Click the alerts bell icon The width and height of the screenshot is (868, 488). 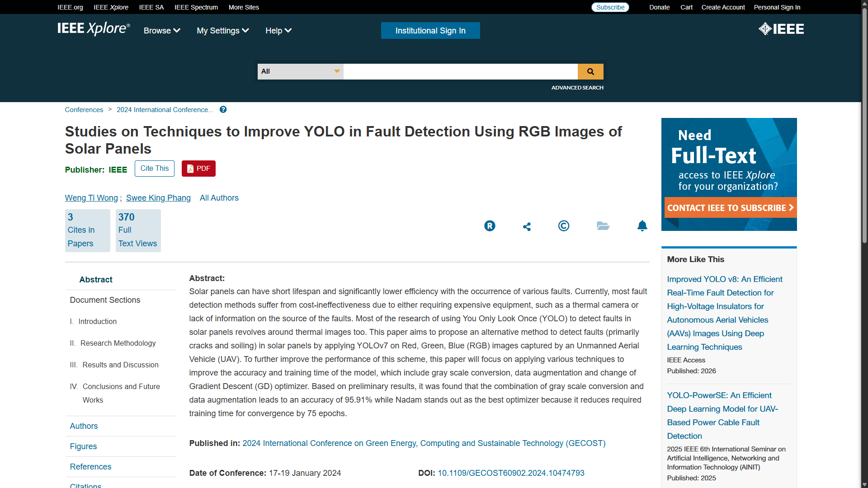[642, 226]
